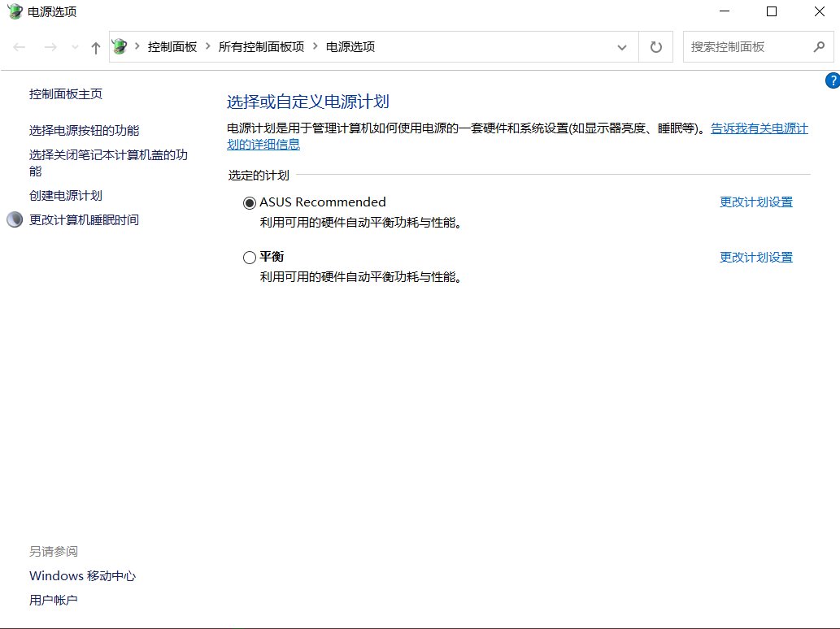Choose the currently unselected balanced plan radio button
The image size is (840, 629).
coord(249,257)
